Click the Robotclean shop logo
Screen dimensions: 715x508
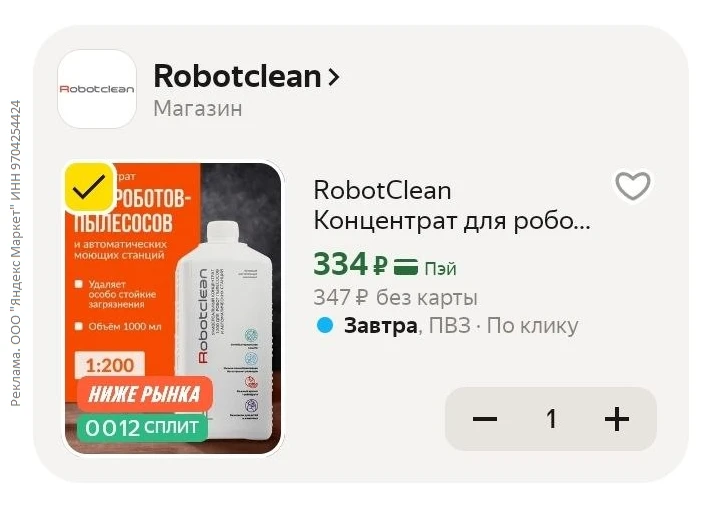[97, 89]
